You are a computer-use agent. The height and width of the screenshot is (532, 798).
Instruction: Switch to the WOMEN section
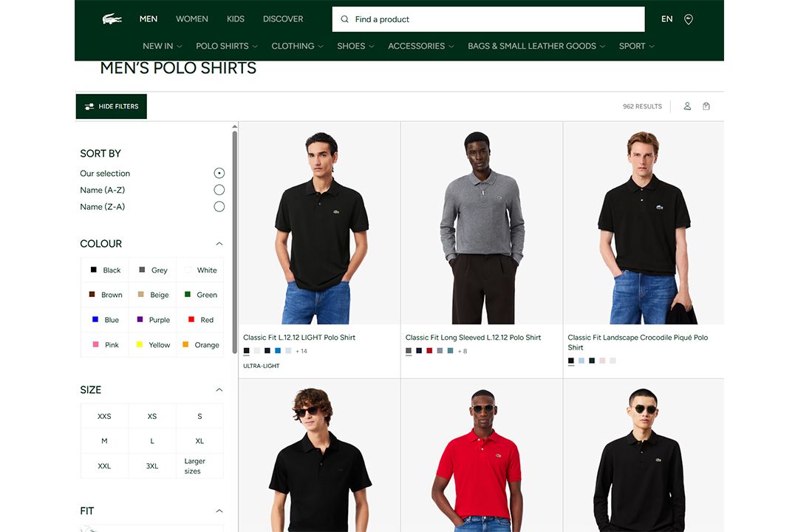click(191, 18)
